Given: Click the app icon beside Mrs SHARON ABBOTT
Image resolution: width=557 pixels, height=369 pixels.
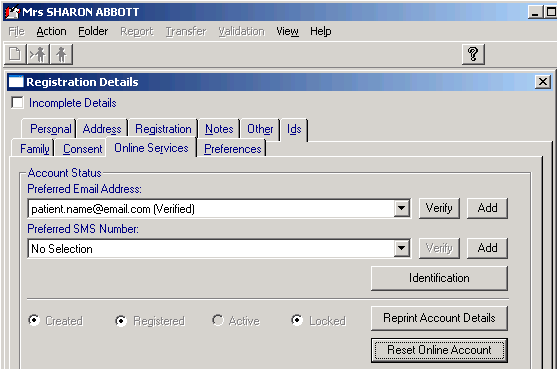Looking at the screenshot, I should [12, 12].
